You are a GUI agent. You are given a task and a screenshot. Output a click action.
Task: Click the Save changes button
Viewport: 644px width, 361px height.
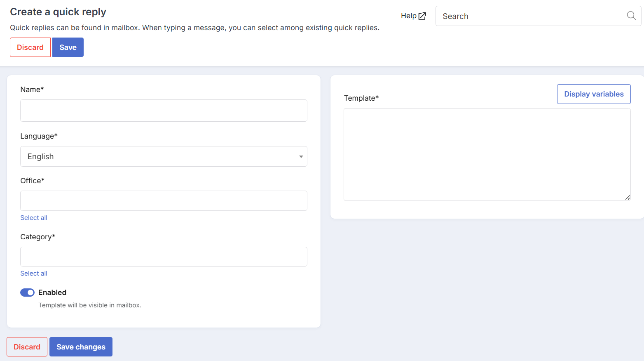point(81,347)
